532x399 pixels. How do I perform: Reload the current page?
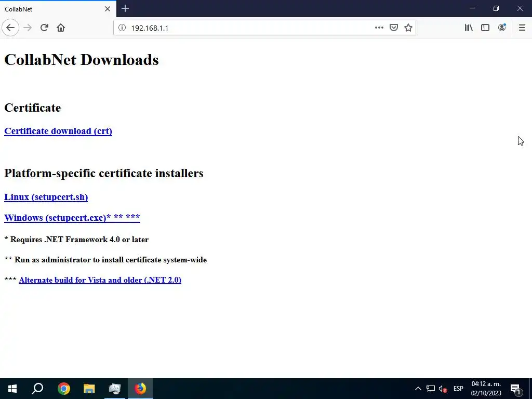point(44,28)
